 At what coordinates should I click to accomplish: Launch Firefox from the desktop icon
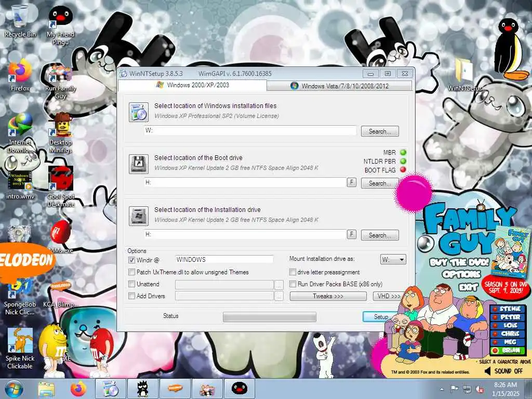point(20,75)
